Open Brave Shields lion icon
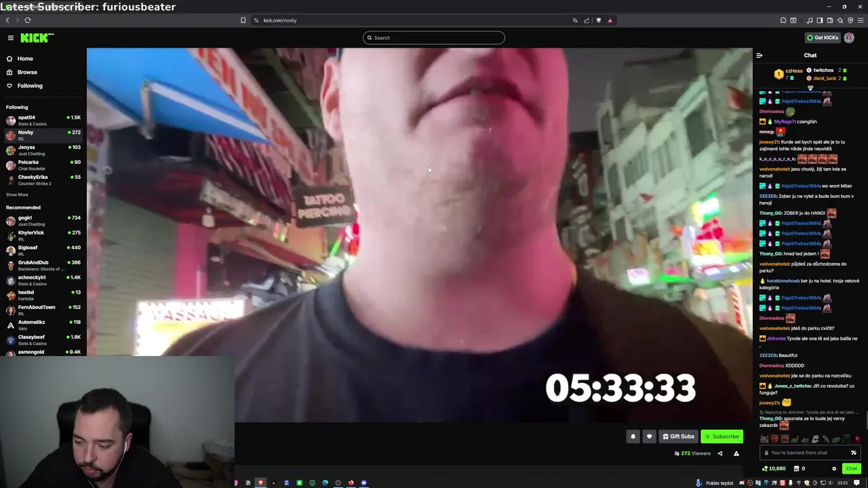868x488 pixels. tap(598, 20)
